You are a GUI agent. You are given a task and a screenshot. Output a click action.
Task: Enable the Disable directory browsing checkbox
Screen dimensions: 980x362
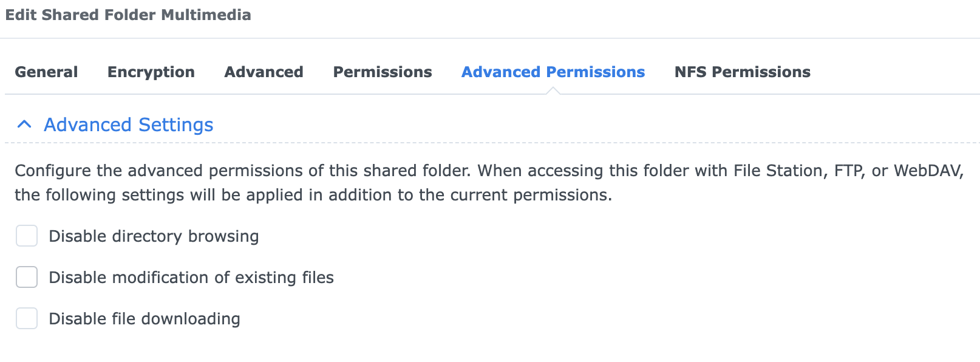(x=27, y=236)
